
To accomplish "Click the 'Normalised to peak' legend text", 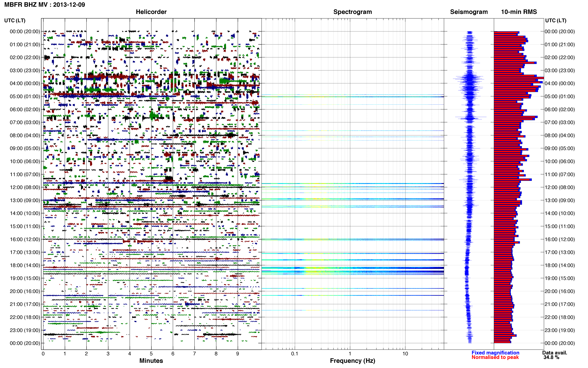I will (x=495, y=357).
